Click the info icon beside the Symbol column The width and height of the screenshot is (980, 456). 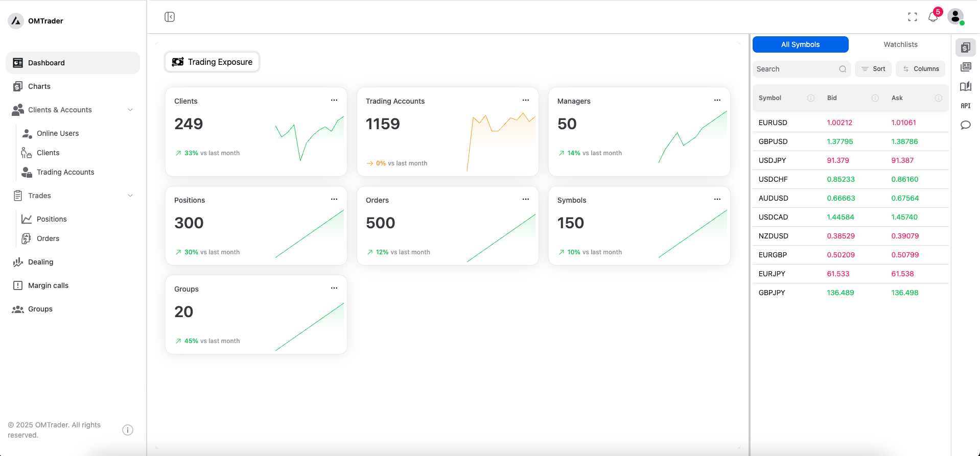click(x=810, y=98)
